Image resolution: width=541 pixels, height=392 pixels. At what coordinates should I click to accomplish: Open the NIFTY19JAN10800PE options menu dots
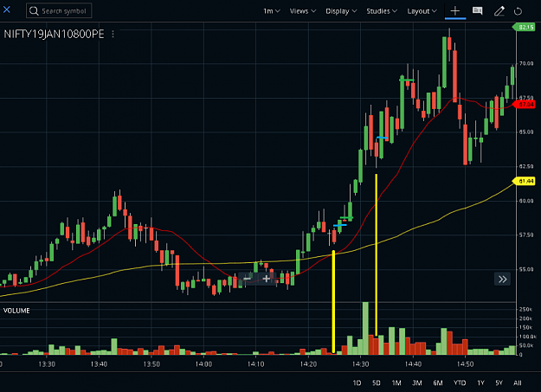pos(113,34)
